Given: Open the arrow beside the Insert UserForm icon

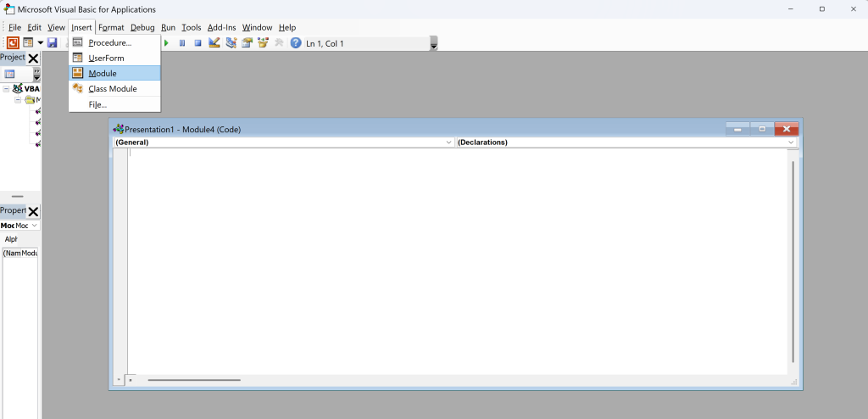Looking at the screenshot, I should pyautogui.click(x=41, y=42).
